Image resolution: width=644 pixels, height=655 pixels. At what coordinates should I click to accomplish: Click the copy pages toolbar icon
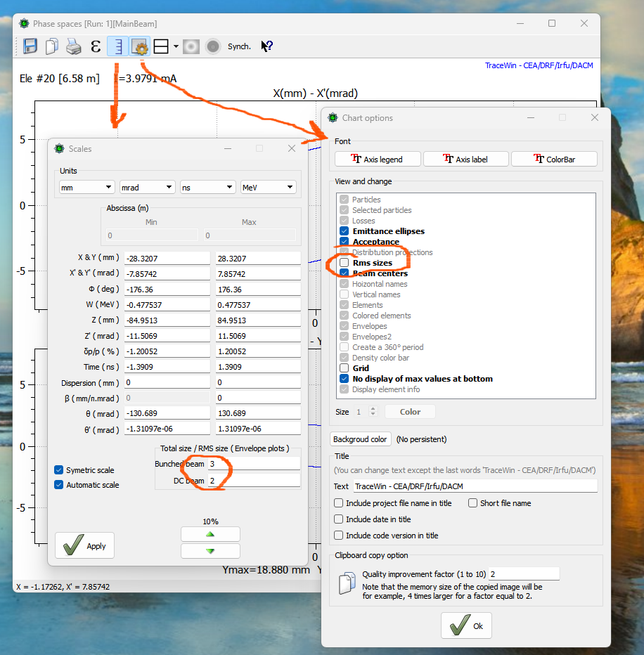[51, 46]
